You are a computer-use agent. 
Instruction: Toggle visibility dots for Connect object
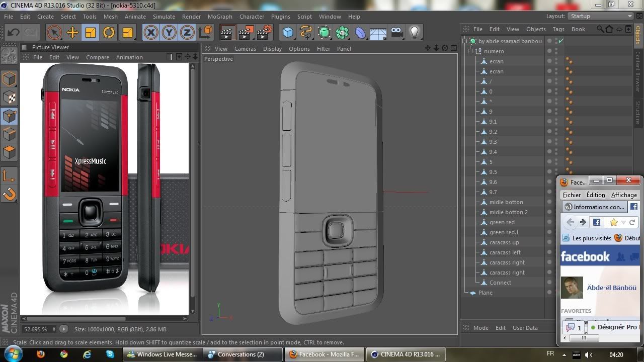(556, 283)
